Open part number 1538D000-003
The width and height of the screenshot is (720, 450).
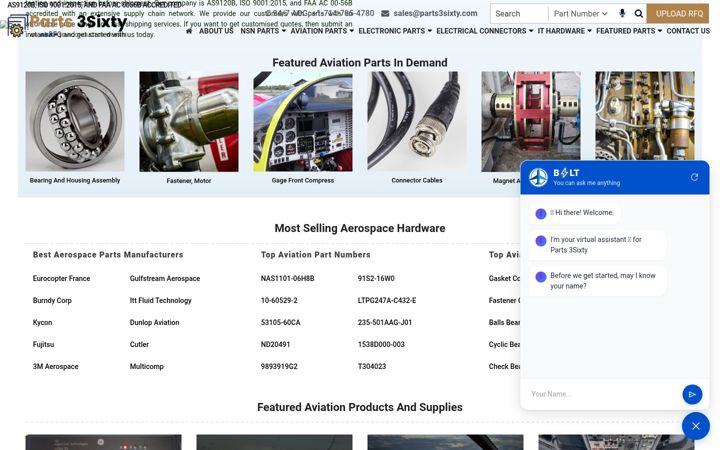pos(381,344)
